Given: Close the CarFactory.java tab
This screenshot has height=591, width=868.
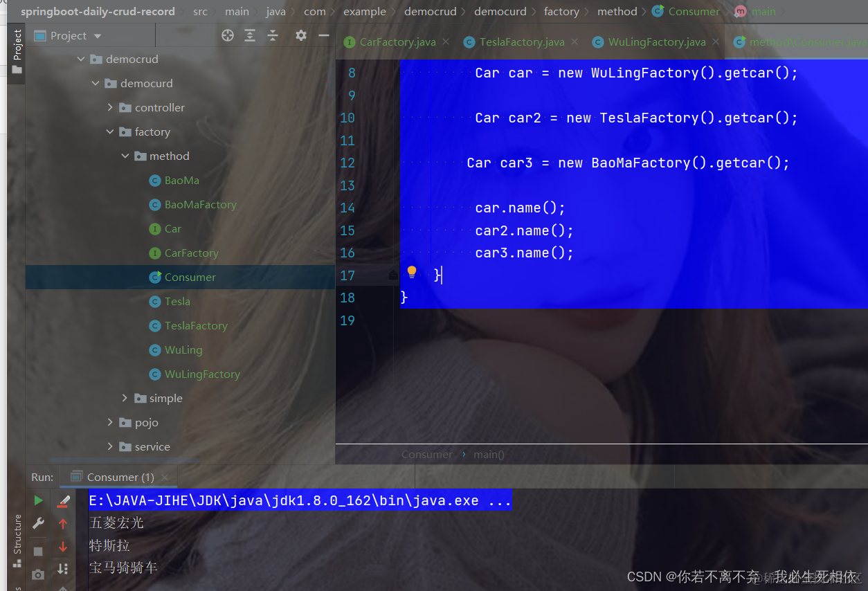Looking at the screenshot, I should [x=446, y=42].
